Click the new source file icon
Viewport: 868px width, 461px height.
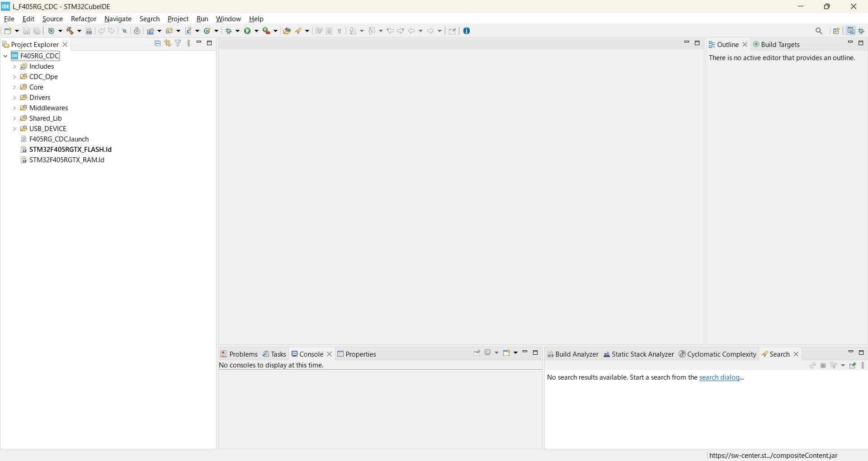pyautogui.click(x=189, y=31)
